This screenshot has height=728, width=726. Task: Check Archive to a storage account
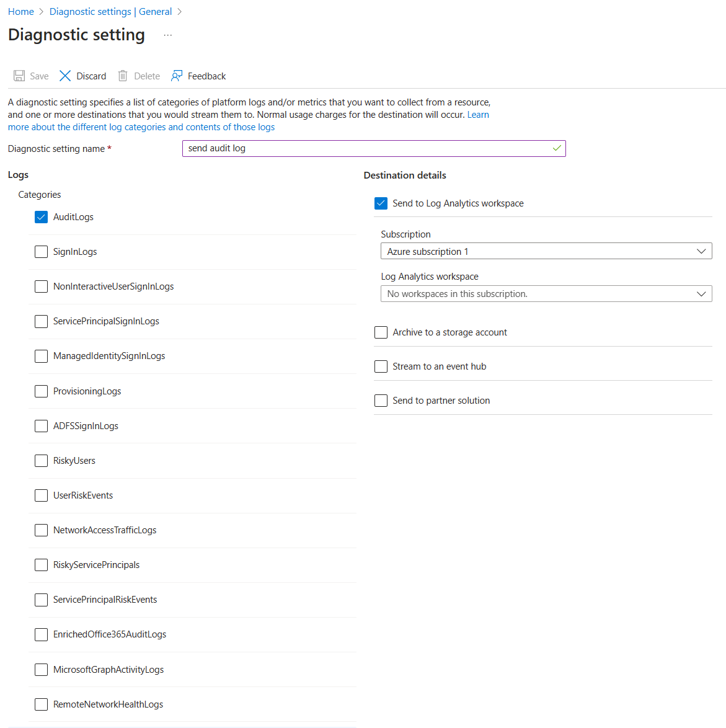pos(381,332)
